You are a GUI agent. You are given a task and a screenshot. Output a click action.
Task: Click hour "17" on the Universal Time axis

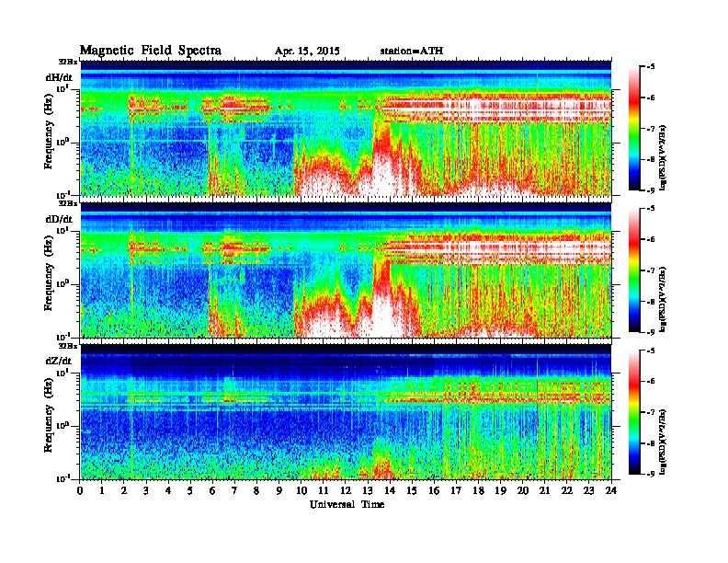pos(457,491)
